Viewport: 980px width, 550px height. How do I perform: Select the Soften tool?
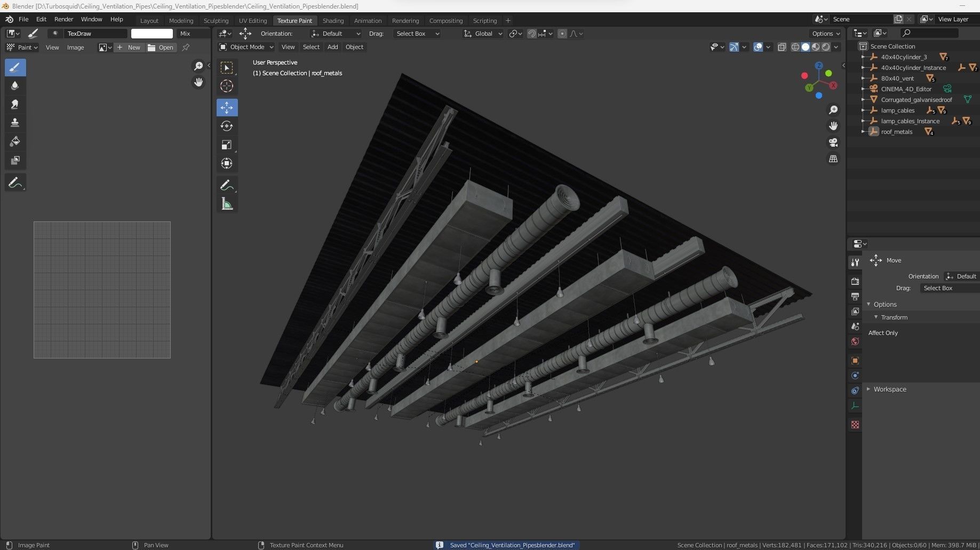pyautogui.click(x=15, y=86)
